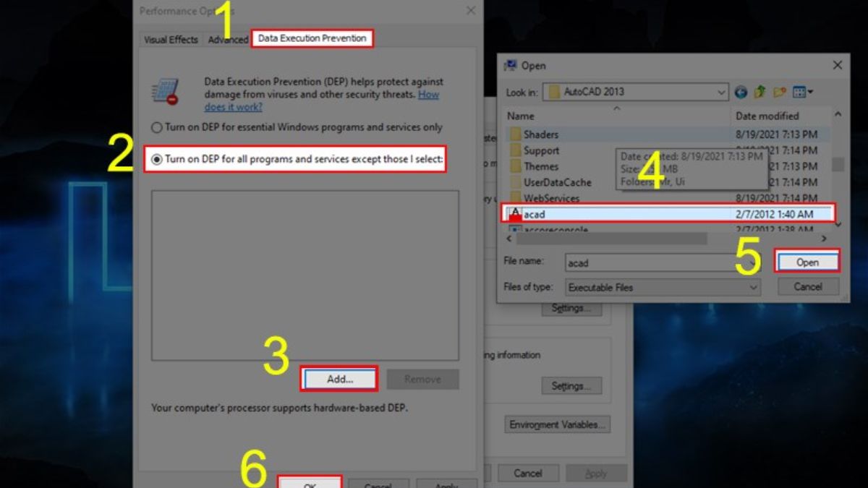Select DEP for essential Windows programs only

coord(157,127)
